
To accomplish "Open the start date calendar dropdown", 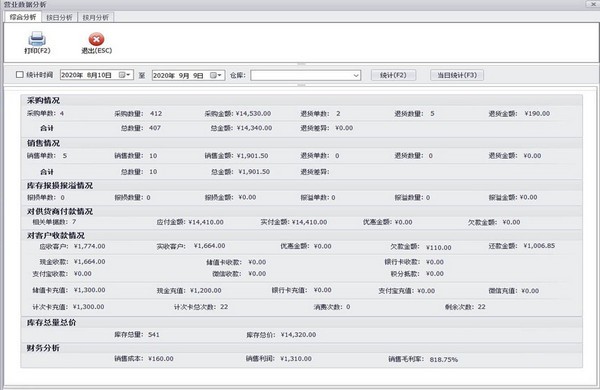I will pos(125,75).
